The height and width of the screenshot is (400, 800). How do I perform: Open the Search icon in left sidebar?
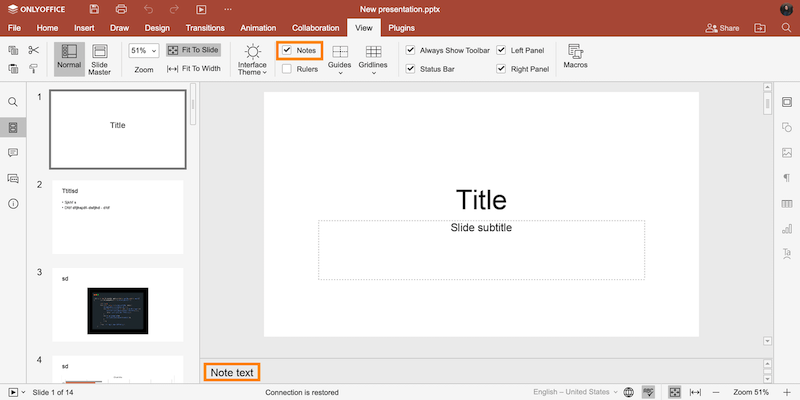(13, 102)
